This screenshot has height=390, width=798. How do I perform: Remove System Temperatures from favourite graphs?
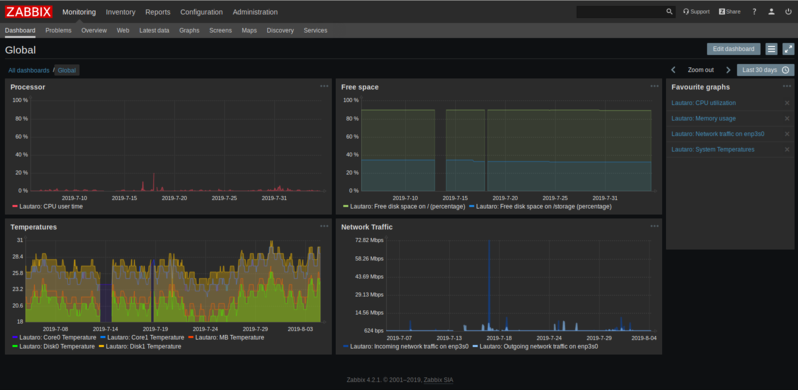coord(787,149)
